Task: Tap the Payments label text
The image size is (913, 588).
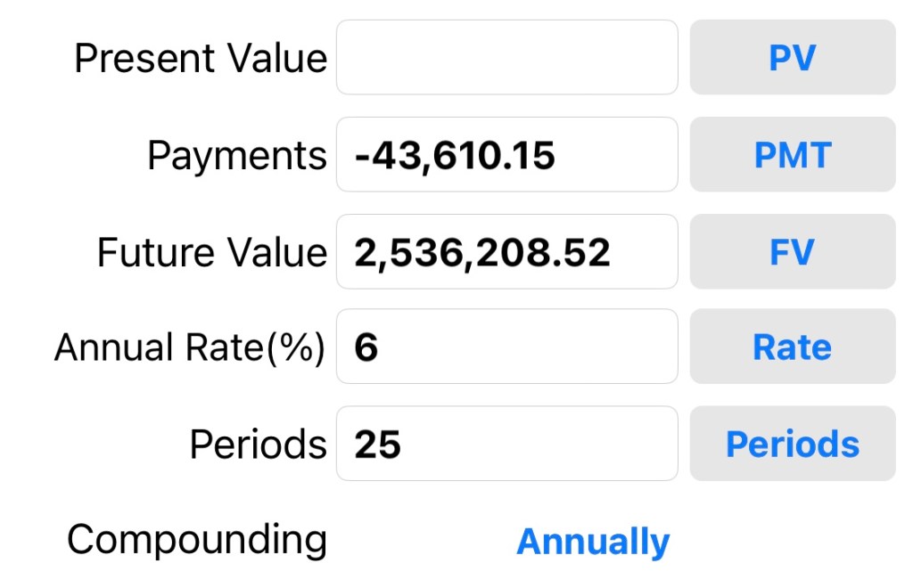Action: (236, 156)
